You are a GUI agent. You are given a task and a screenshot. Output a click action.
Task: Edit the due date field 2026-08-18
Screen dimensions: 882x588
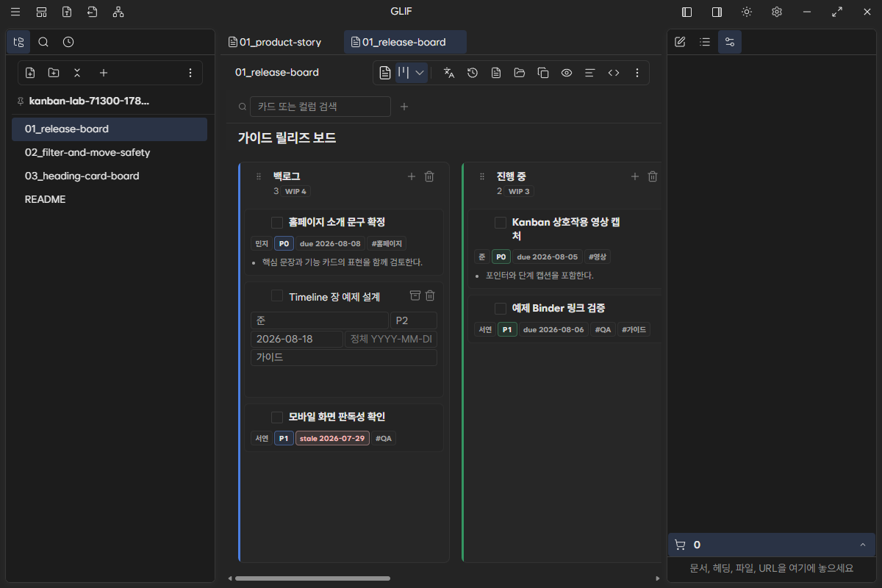297,339
